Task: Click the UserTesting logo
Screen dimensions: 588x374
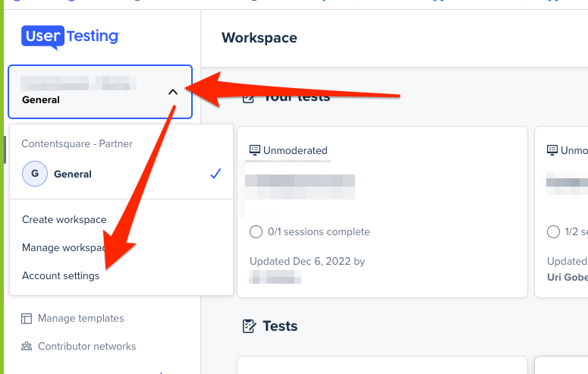Action: coord(71,37)
